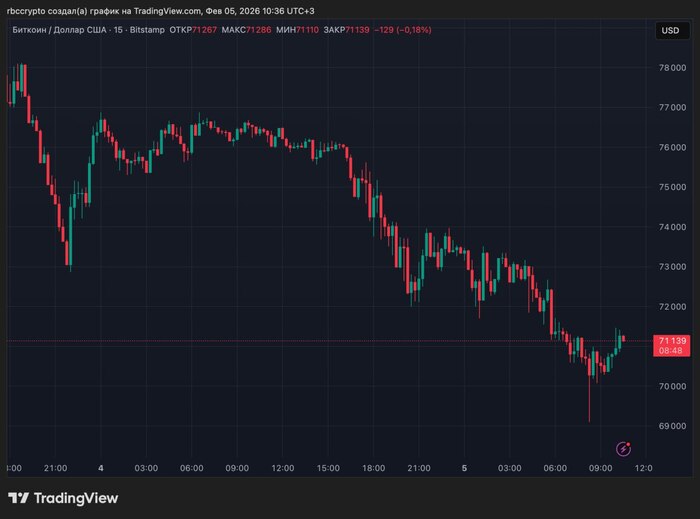Click the ОТКР open value 71267
700x519 pixels.
point(203,30)
